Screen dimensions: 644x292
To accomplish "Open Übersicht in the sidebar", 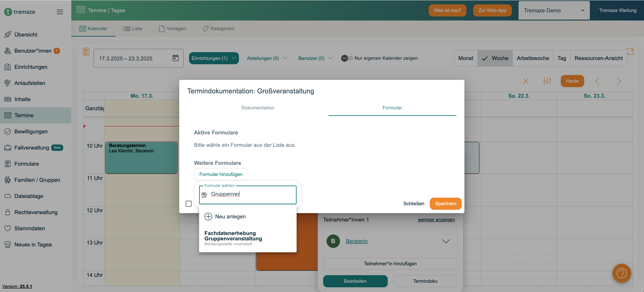I will [35, 34].
